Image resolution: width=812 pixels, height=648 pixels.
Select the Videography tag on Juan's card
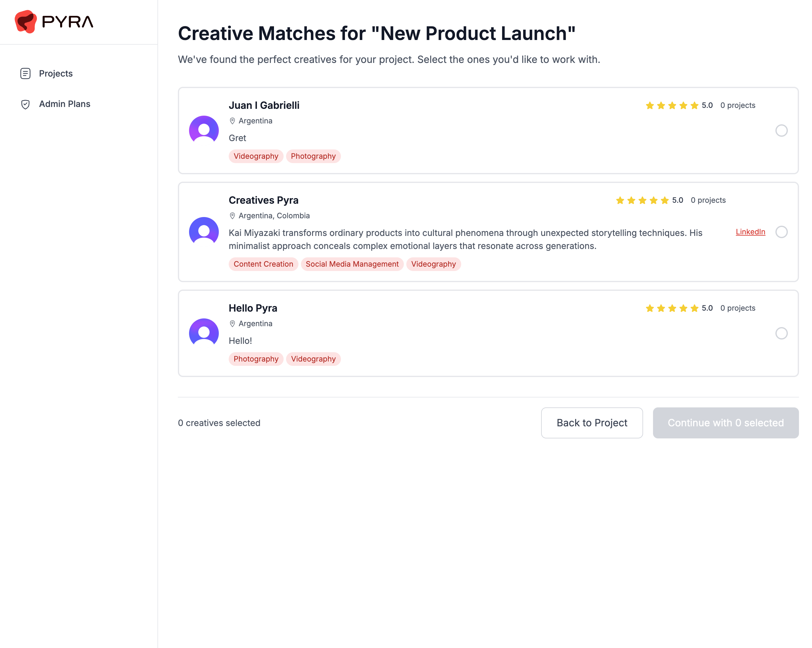[x=256, y=156]
